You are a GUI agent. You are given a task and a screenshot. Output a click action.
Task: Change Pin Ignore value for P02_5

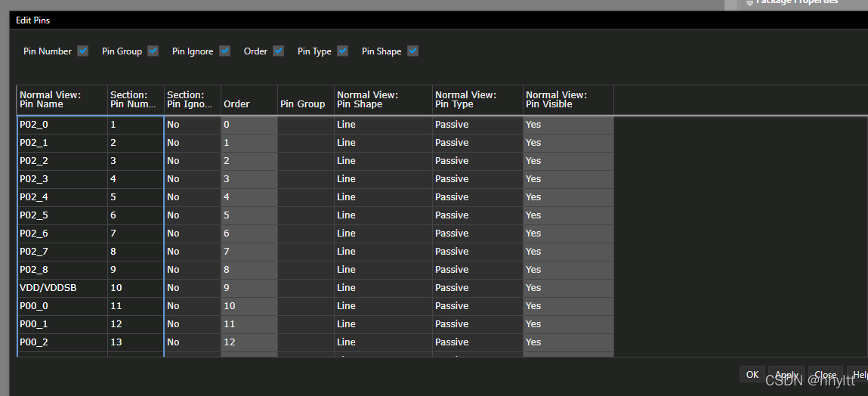(192, 215)
